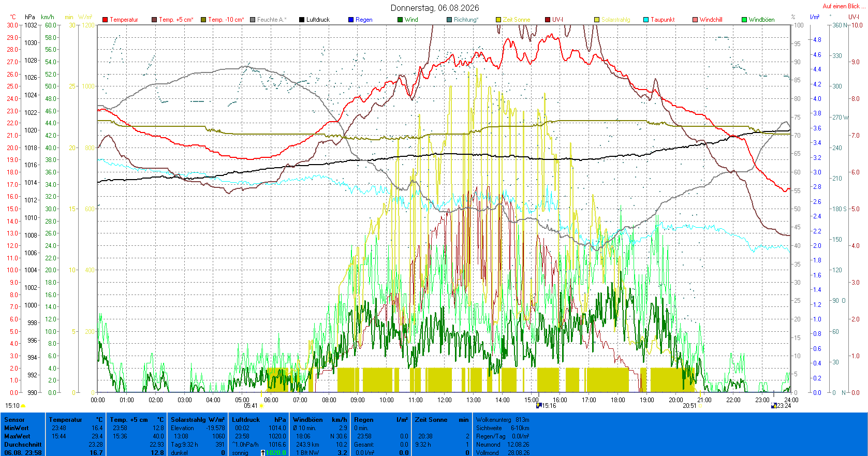
Task: Click the 'Sichtweite 6-10km' entry
Action: 503,428
